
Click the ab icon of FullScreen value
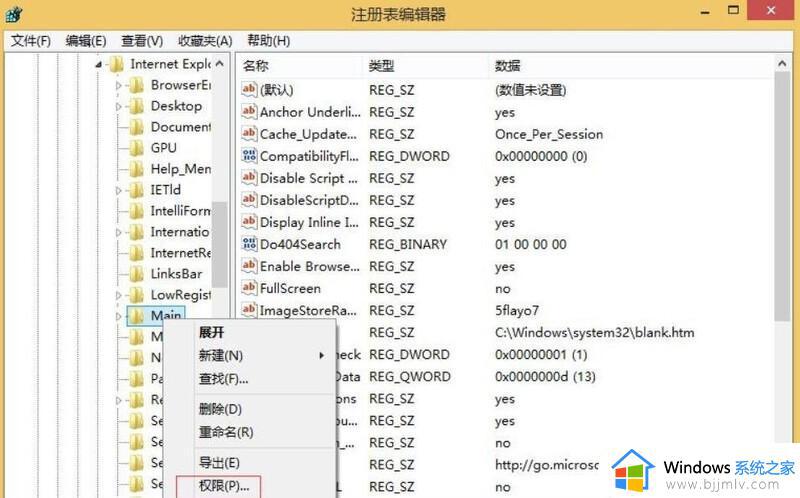[249, 288]
